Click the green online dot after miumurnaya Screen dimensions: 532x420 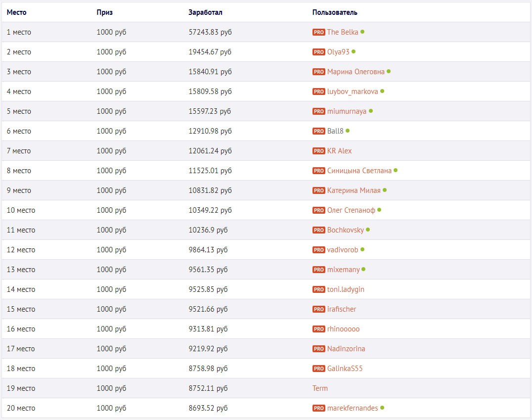click(371, 111)
